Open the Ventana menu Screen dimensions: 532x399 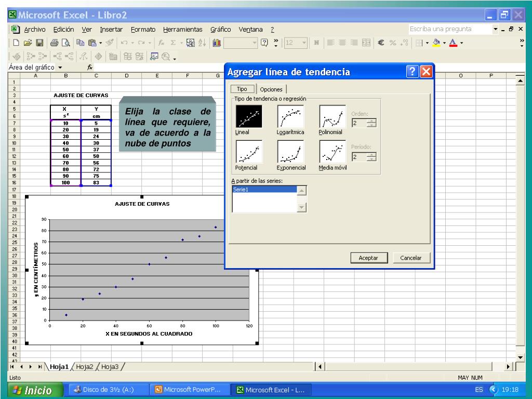pos(250,30)
